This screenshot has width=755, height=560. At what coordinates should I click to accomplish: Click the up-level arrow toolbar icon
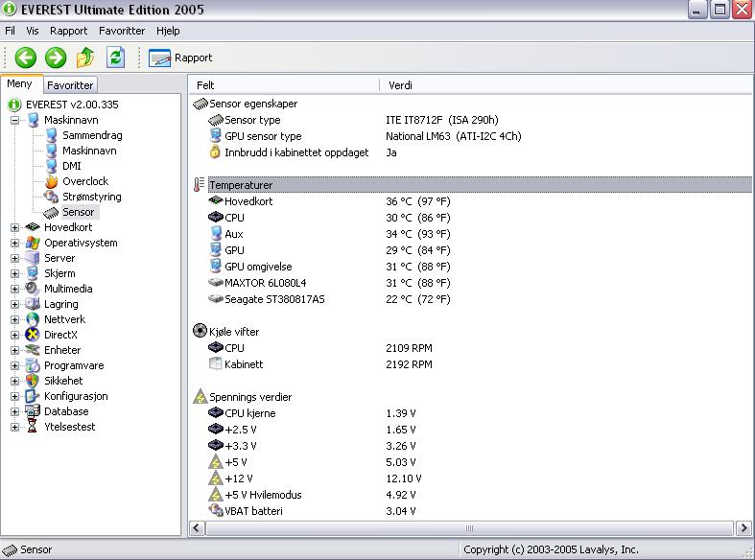85,58
